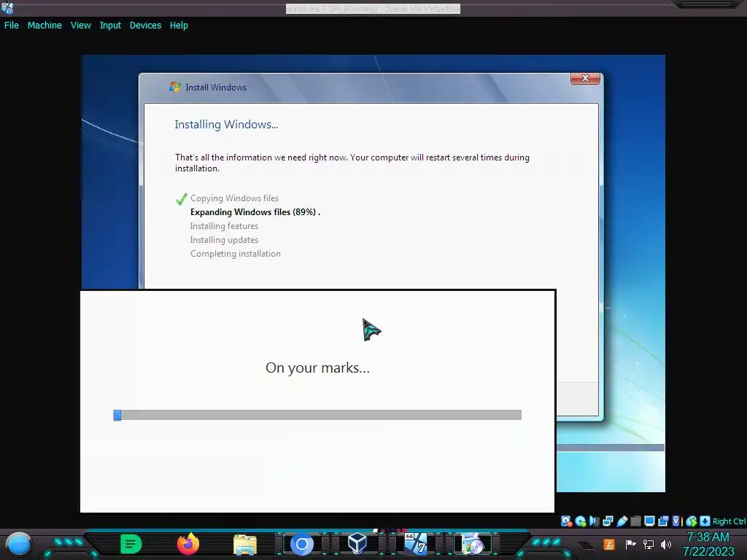Open the green notes app in taskbar
The height and width of the screenshot is (560, 747).
pos(131,544)
